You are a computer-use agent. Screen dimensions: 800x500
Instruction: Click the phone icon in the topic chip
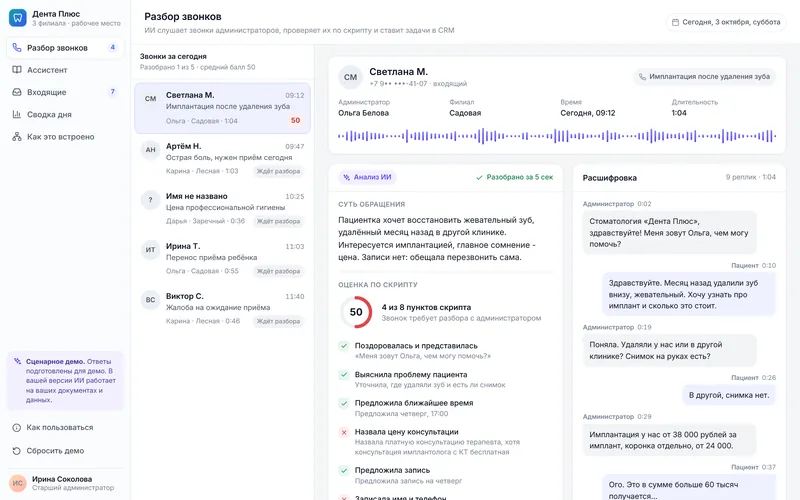click(x=642, y=77)
